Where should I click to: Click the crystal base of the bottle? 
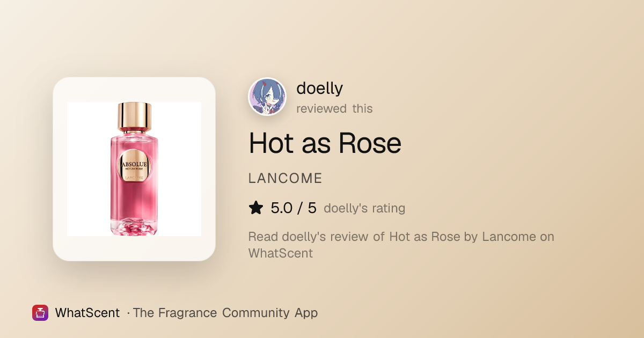(x=134, y=227)
